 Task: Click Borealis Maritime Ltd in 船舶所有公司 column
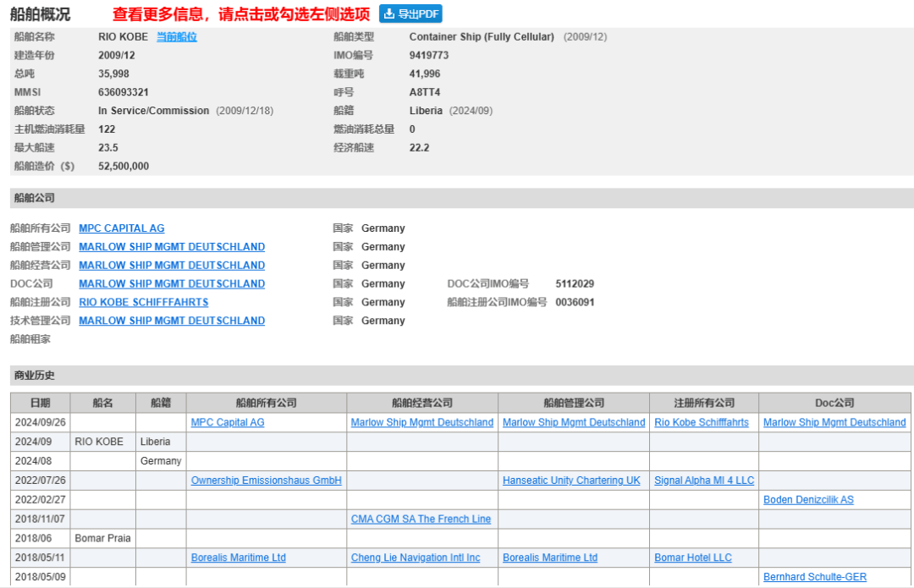239,558
